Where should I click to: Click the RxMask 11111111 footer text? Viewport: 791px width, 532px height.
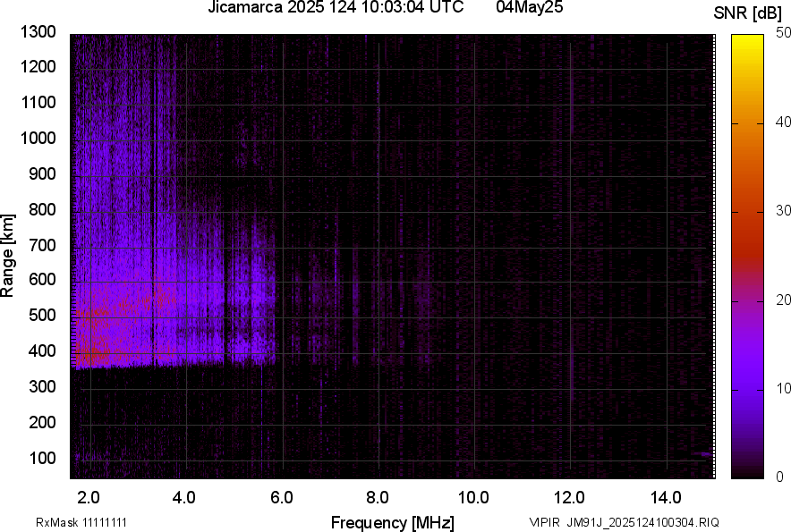coord(81,523)
